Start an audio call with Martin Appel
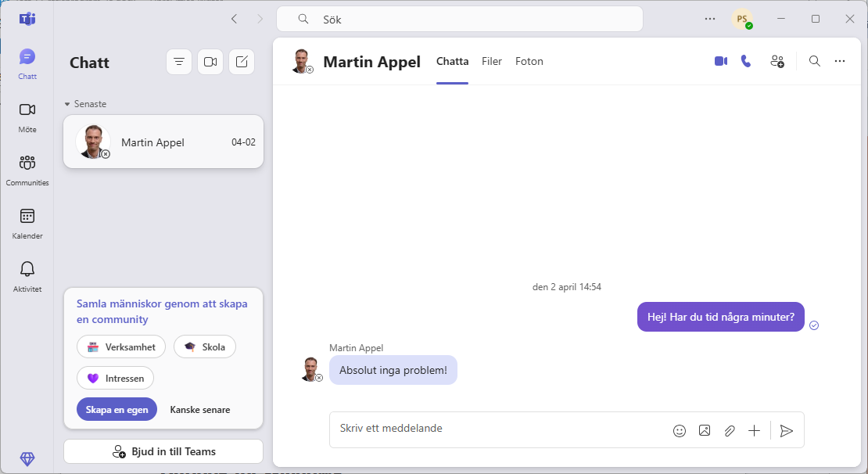This screenshot has width=868, height=474. tap(745, 60)
